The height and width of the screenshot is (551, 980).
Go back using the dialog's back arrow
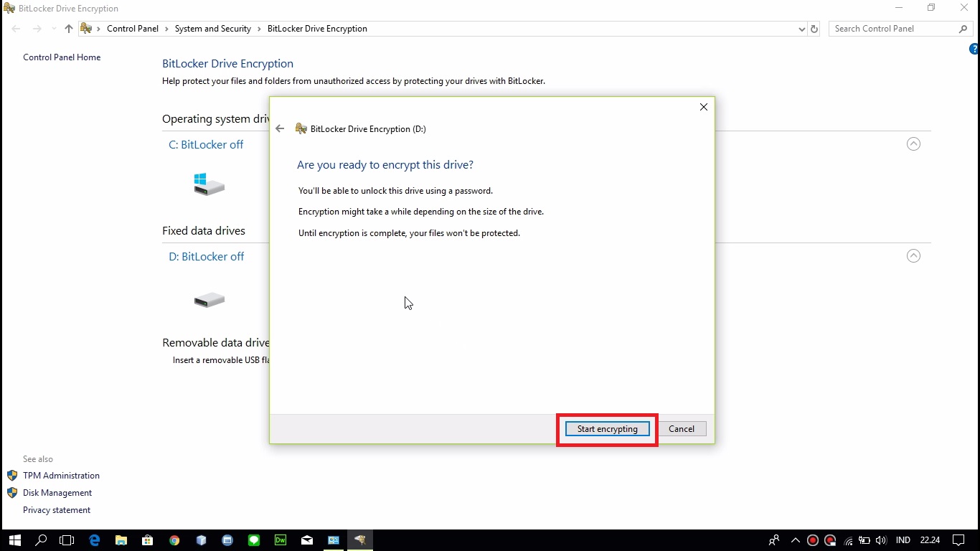click(x=280, y=129)
